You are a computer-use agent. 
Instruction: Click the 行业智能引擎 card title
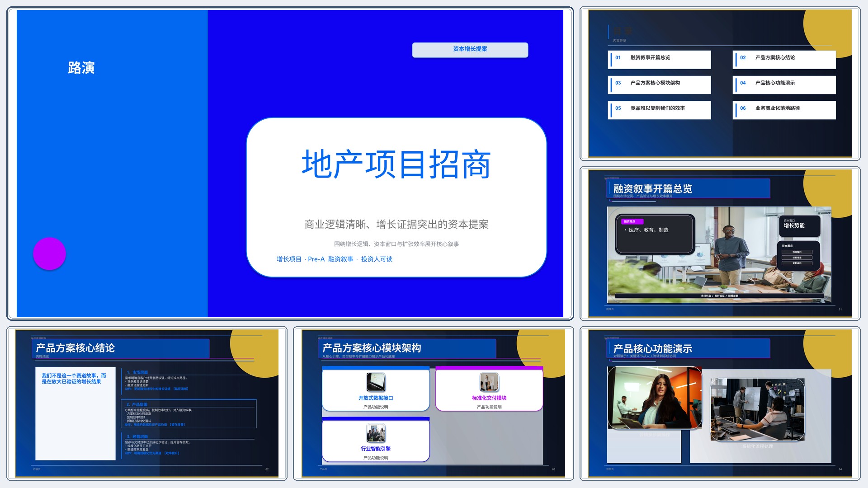tap(376, 449)
